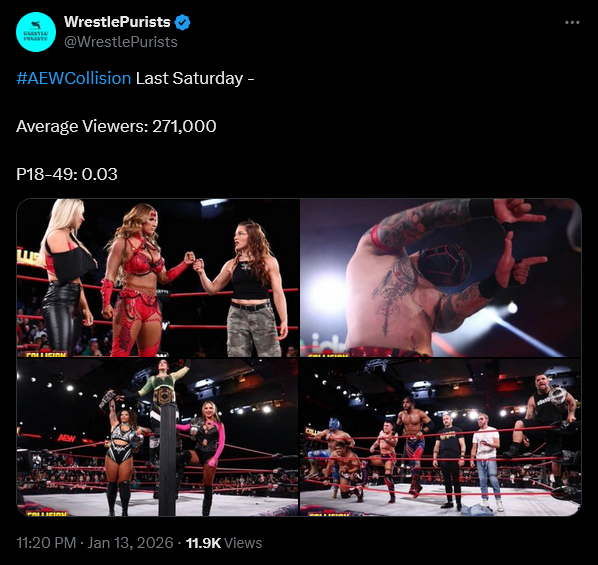
Task: Click the blue verified checkmark badge
Action: click(x=182, y=22)
